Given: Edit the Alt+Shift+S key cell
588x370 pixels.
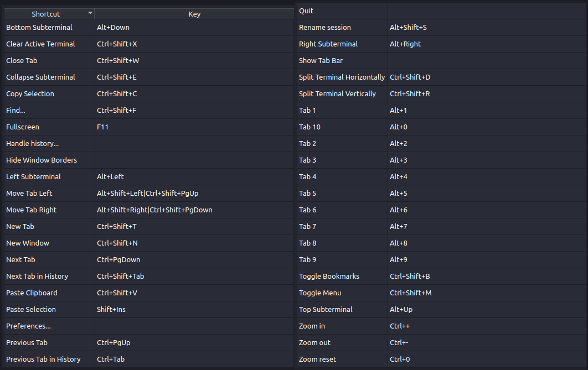Looking at the screenshot, I should tap(487, 27).
